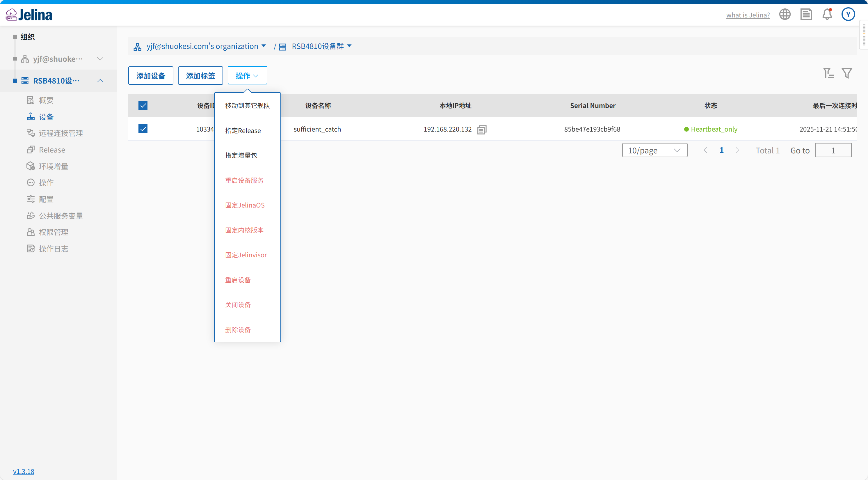Open the document list icon in header

[806, 15]
